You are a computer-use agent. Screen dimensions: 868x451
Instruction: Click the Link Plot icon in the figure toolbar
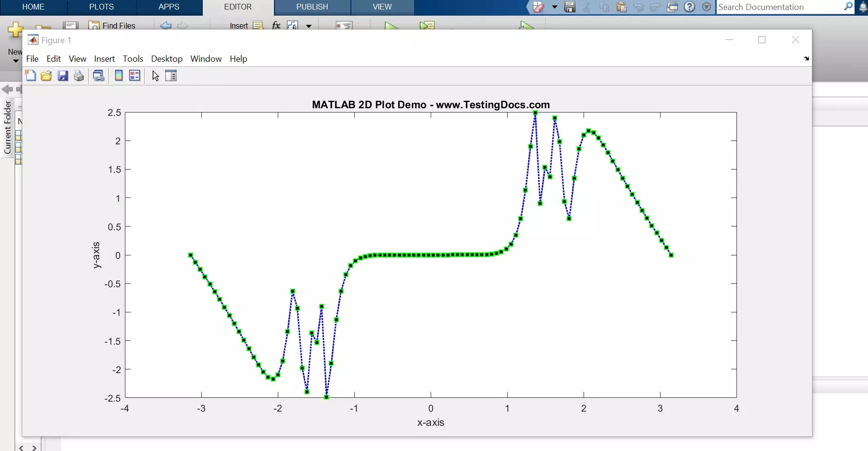[99, 75]
